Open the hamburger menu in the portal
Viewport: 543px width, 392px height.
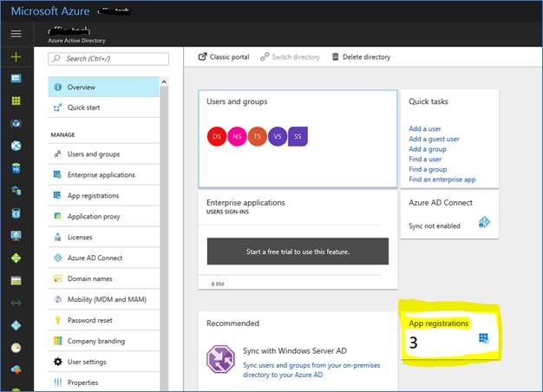coord(16,34)
